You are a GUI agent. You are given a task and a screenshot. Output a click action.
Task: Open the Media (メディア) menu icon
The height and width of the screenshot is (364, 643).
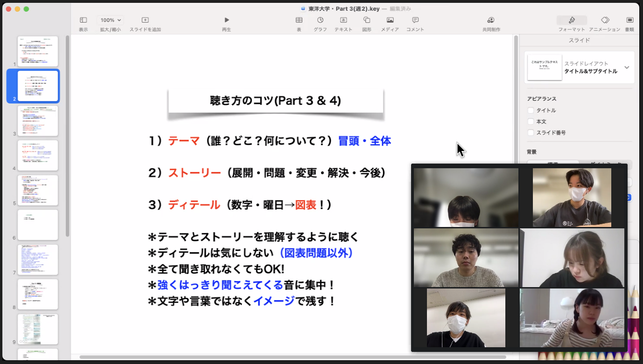point(390,20)
